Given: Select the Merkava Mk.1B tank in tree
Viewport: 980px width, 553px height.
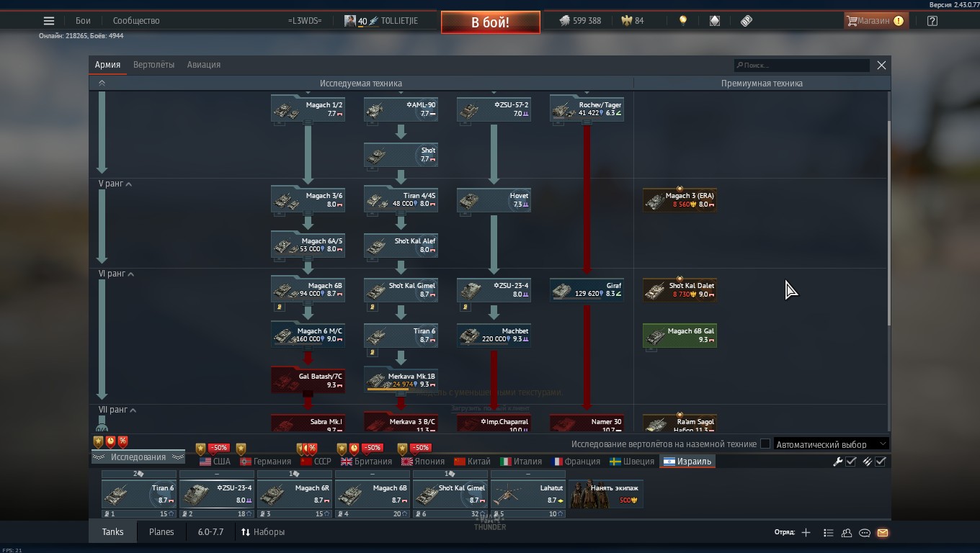Looking at the screenshot, I should pos(401,380).
